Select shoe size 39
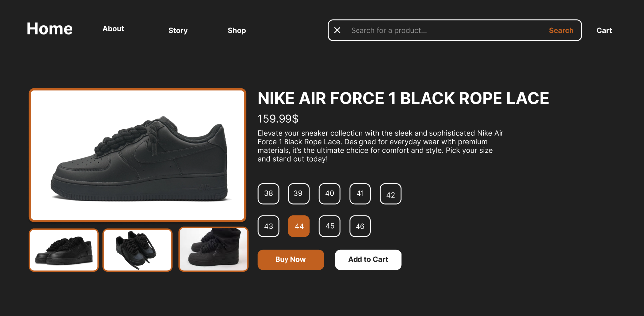 click(x=299, y=193)
